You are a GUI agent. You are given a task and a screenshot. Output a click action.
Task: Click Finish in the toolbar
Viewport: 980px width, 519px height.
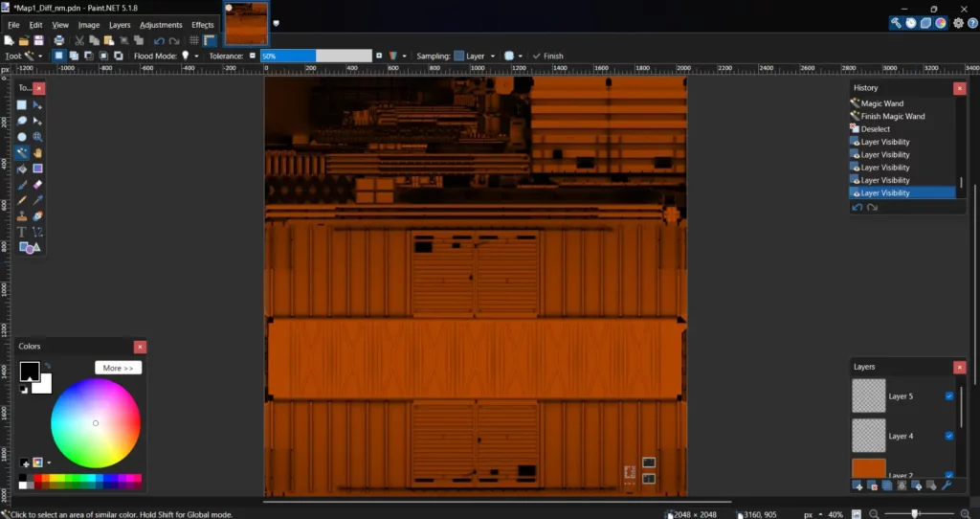[x=548, y=56]
